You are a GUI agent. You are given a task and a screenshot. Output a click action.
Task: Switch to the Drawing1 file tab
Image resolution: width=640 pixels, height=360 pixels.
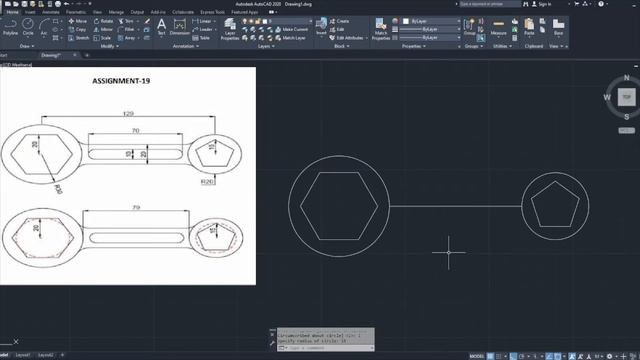(51, 55)
